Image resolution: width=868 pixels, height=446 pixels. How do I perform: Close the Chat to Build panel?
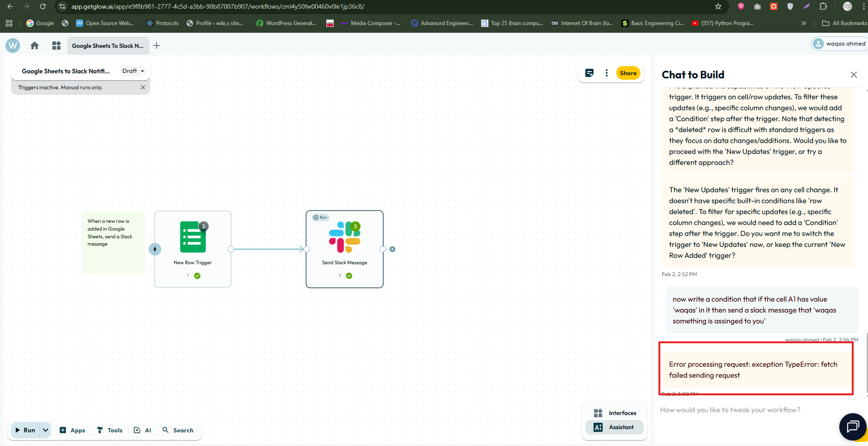[x=853, y=75]
